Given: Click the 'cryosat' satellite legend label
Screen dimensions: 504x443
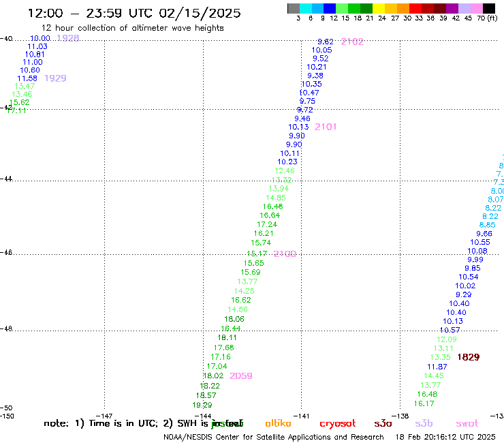Looking at the screenshot, I should click(338, 424).
